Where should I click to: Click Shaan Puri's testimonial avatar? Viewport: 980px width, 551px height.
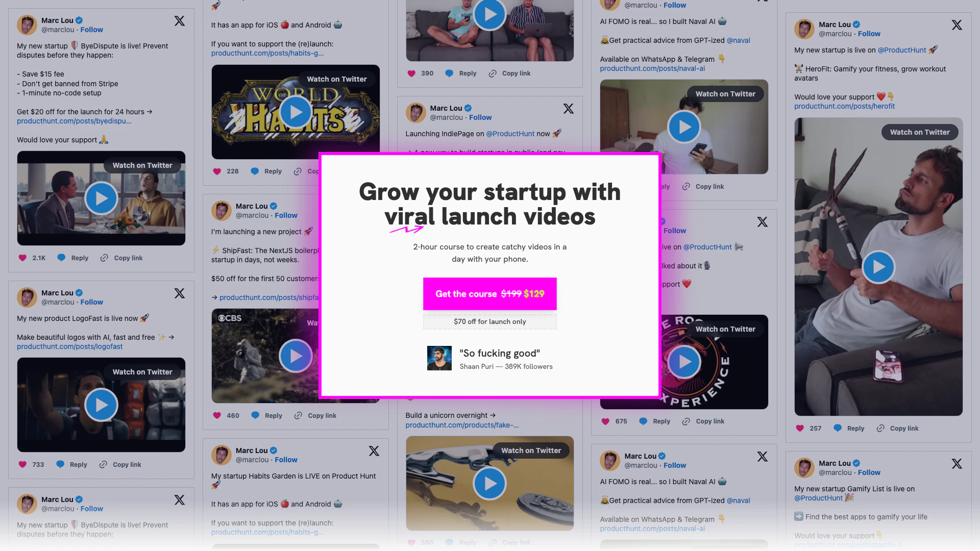[439, 358]
